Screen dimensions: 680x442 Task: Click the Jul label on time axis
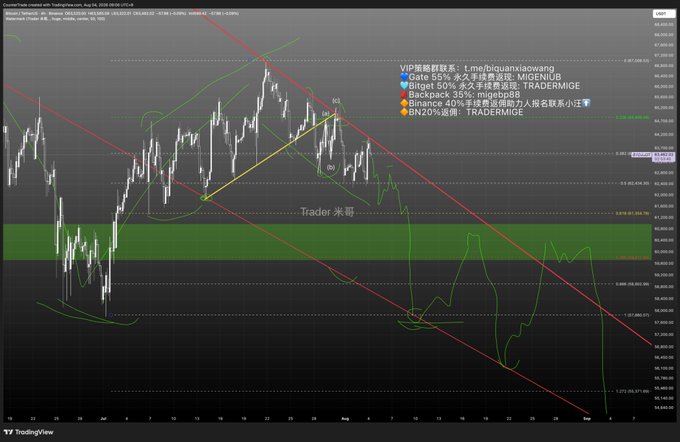[103, 419]
